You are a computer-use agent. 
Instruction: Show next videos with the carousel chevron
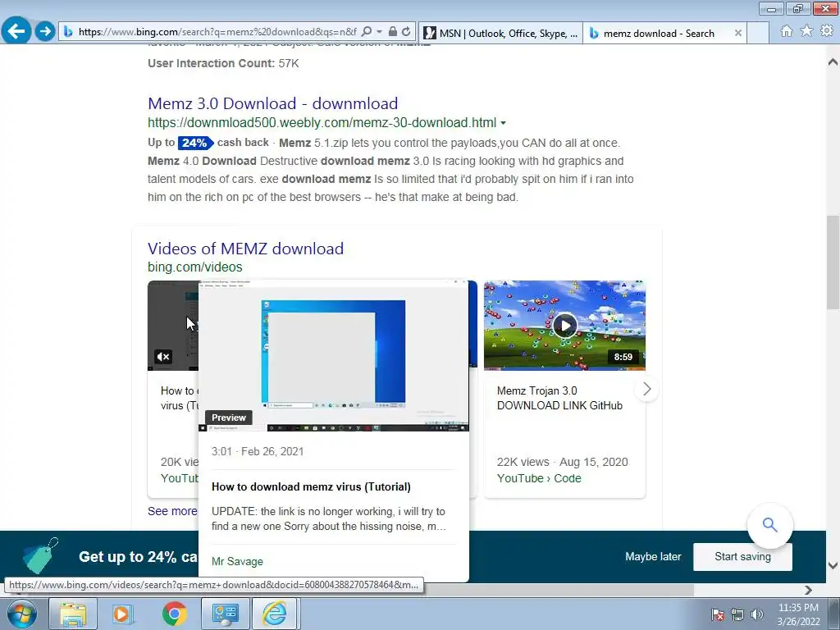tap(646, 389)
